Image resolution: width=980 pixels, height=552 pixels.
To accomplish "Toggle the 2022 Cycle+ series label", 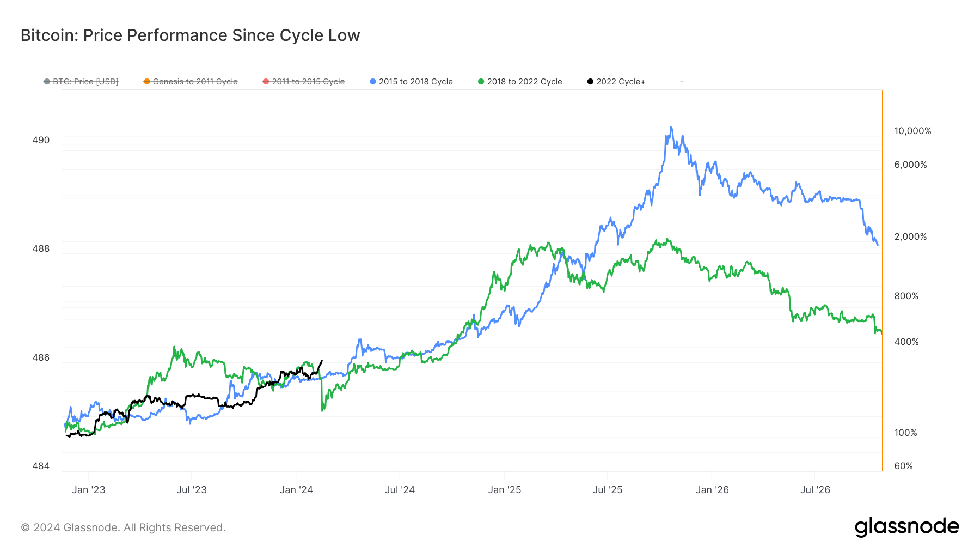I will click(621, 82).
